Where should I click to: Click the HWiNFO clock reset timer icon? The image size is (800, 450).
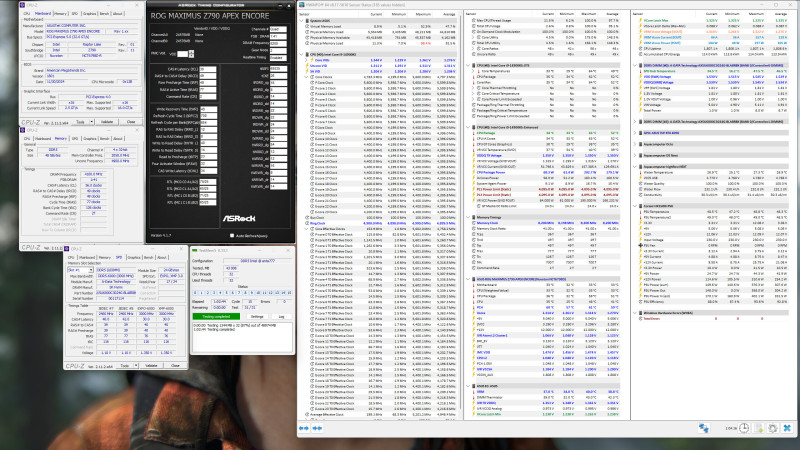[x=744, y=428]
